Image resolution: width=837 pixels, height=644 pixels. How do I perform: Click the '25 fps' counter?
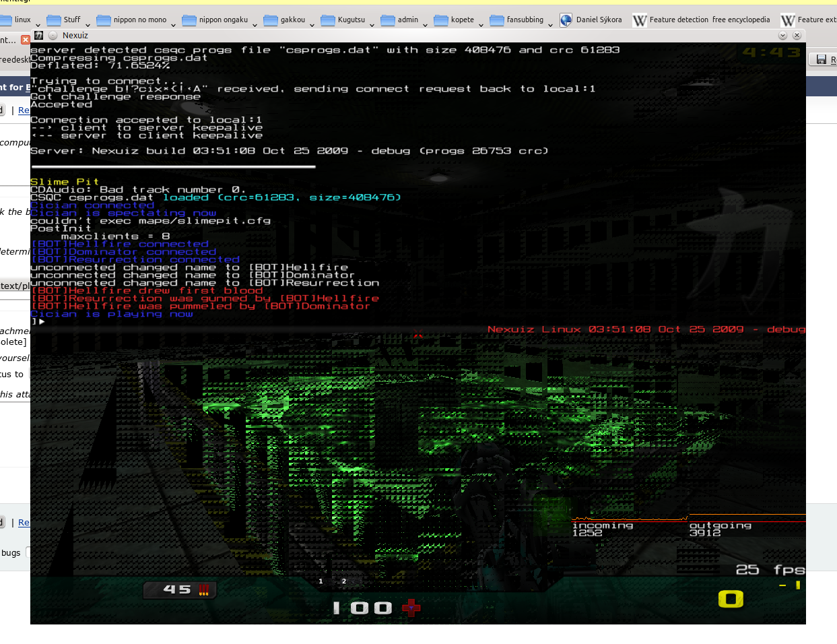[770, 570]
